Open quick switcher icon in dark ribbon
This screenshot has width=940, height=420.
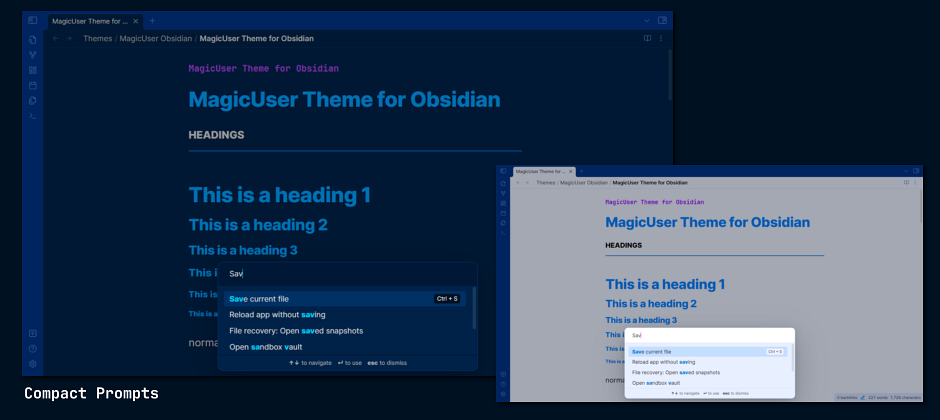pyautogui.click(x=33, y=40)
